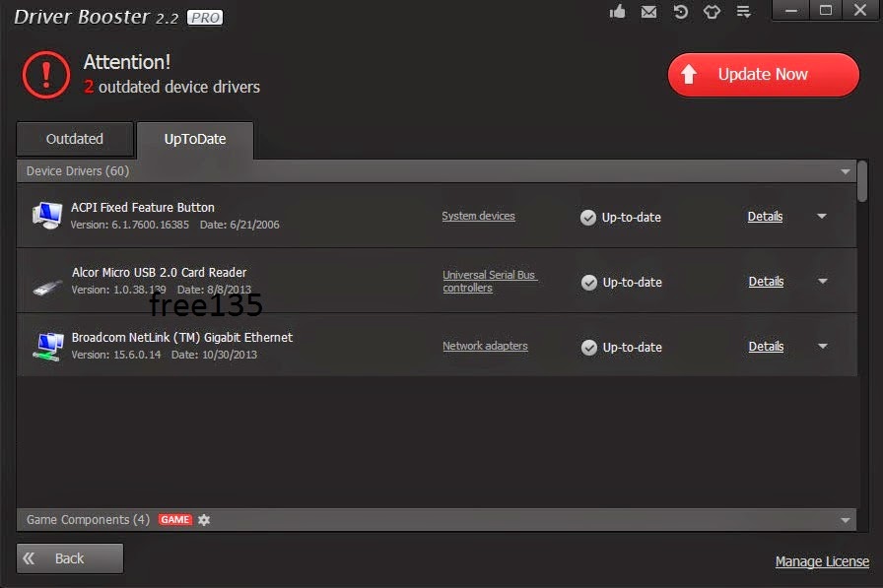Select the UpToDate tab
The image size is (883, 588).
coord(195,140)
